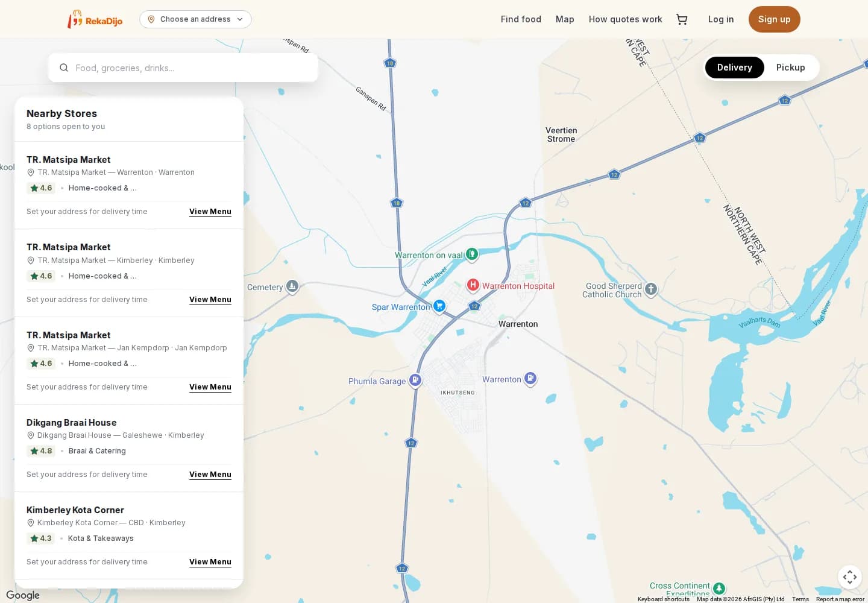View Menu for Kimberley Kota Corner

pos(210,562)
